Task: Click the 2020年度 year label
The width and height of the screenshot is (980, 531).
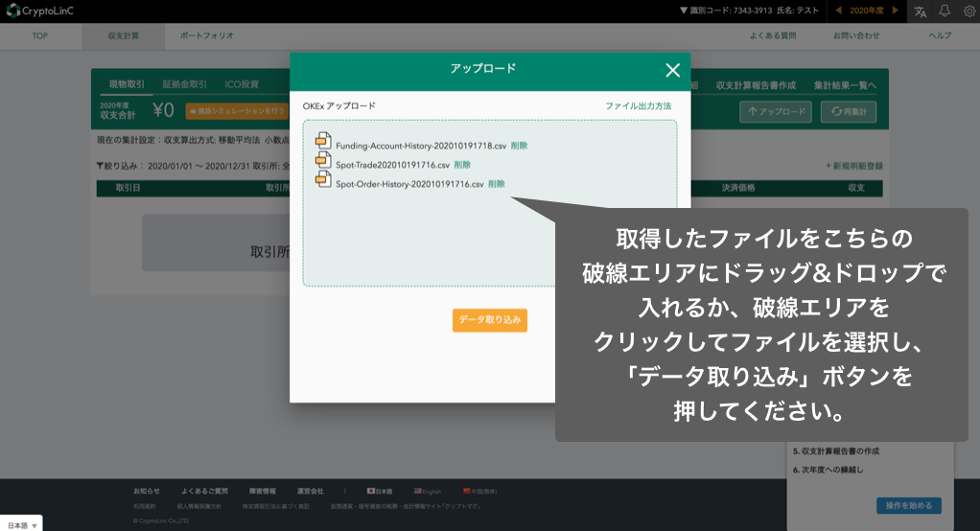Action: (x=867, y=11)
